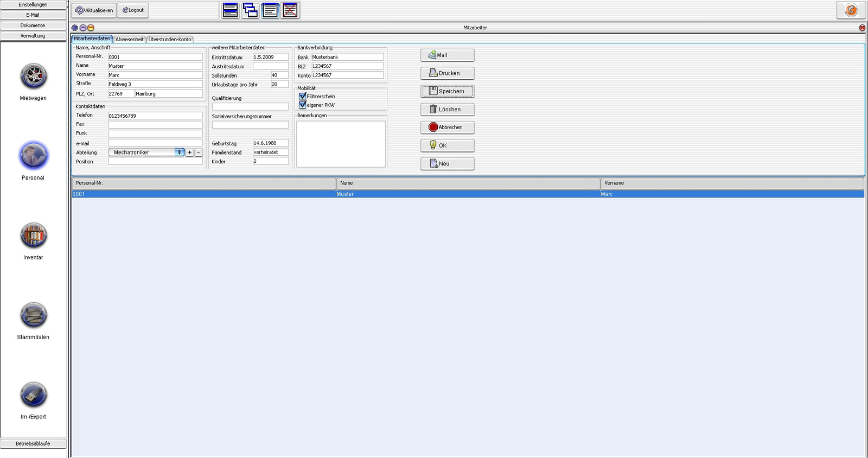Delete the employee with Löschen

[448, 109]
